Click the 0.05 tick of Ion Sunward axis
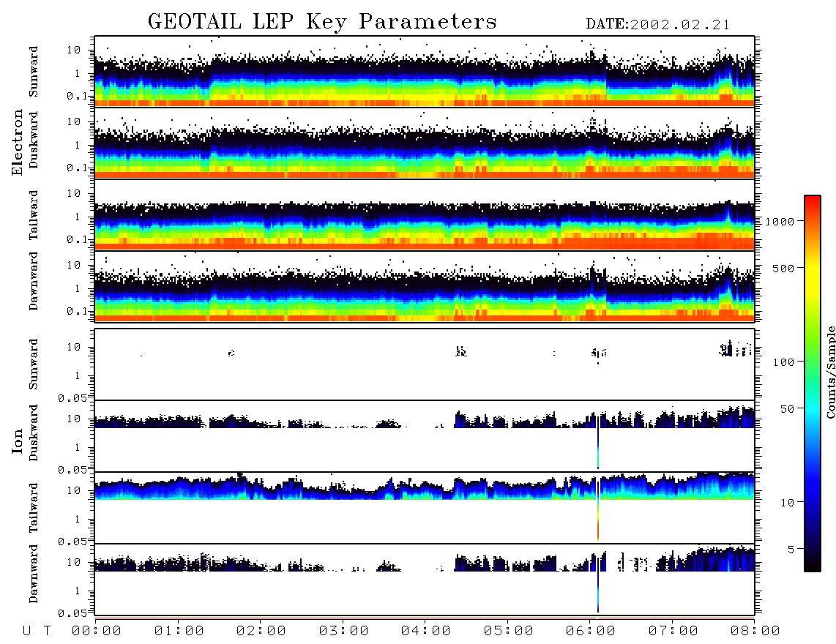 click(x=72, y=398)
